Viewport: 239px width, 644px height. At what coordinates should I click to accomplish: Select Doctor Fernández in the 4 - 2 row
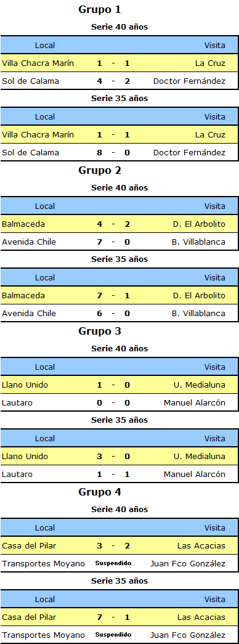coord(189,81)
